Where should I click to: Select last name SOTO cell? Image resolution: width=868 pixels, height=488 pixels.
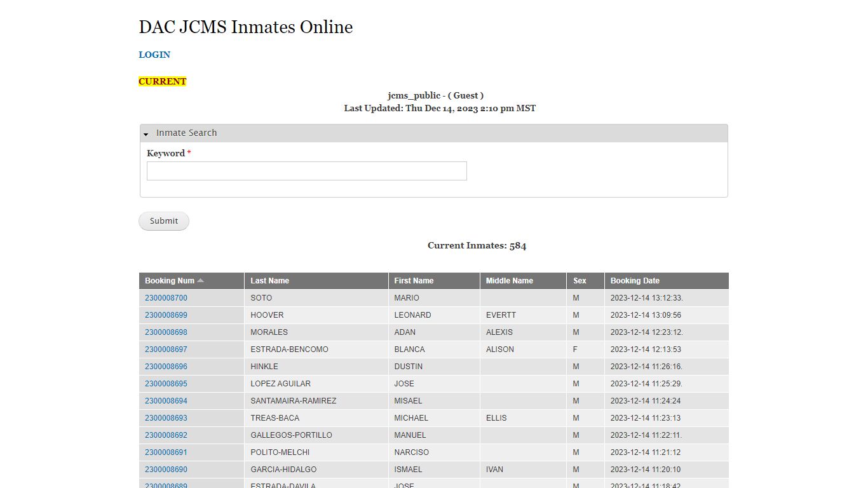pos(316,298)
